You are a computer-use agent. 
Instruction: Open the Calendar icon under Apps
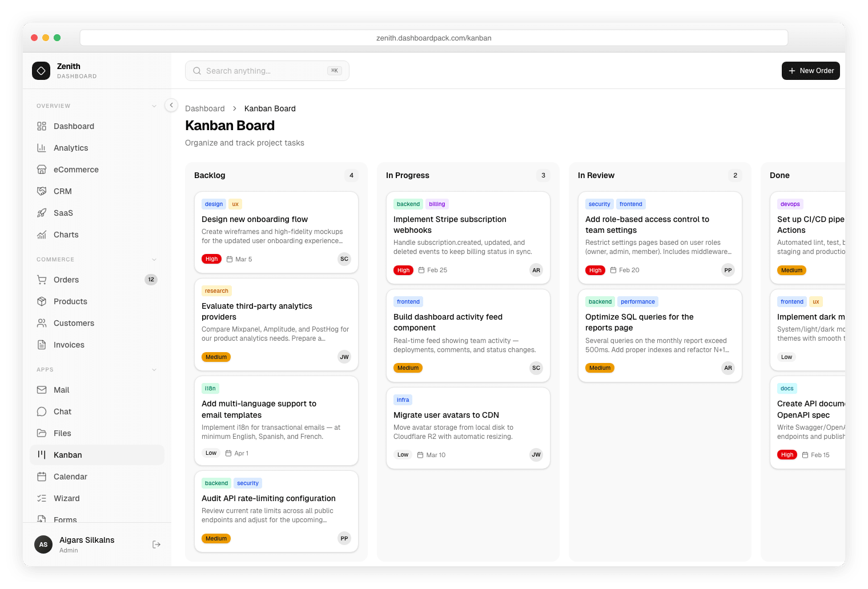click(x=42, y=477)
